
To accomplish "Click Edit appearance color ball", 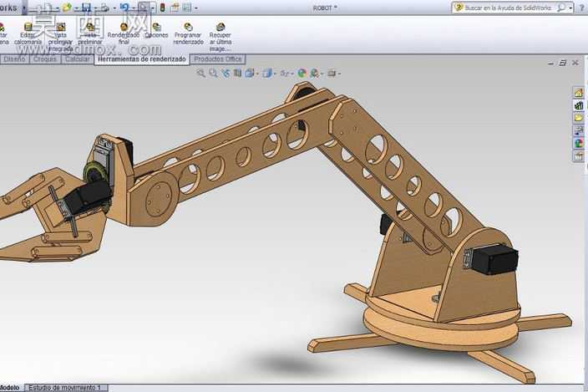I will [x=302, y=74].
